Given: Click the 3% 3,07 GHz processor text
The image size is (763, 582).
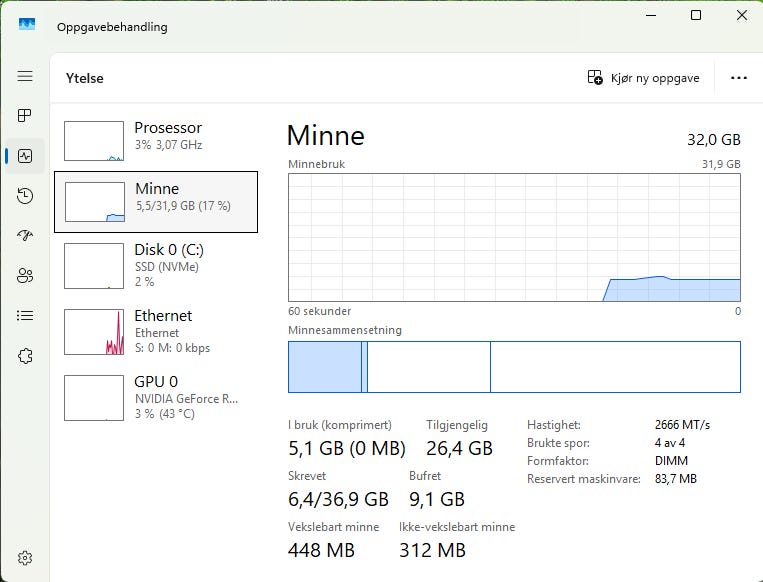Looking at the screenshot, I should (x=168, y=145).
